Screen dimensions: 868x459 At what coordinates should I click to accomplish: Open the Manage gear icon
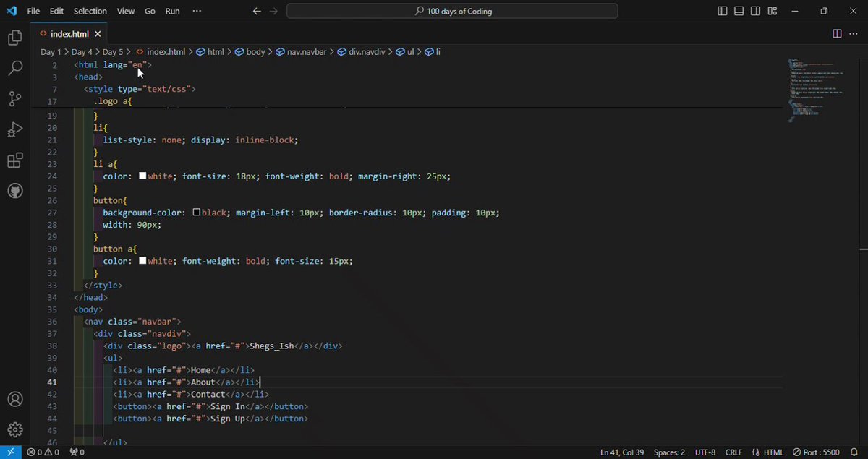click(14, 430)
